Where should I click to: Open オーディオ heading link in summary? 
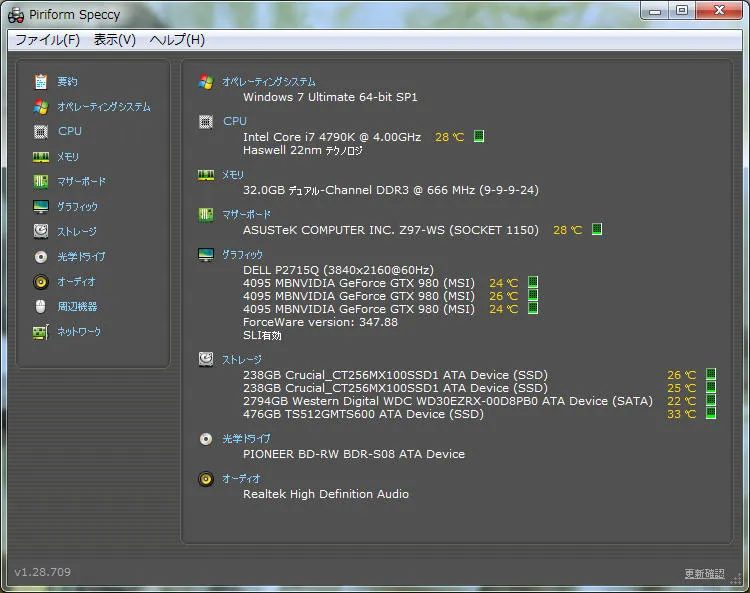pos(242,479)
